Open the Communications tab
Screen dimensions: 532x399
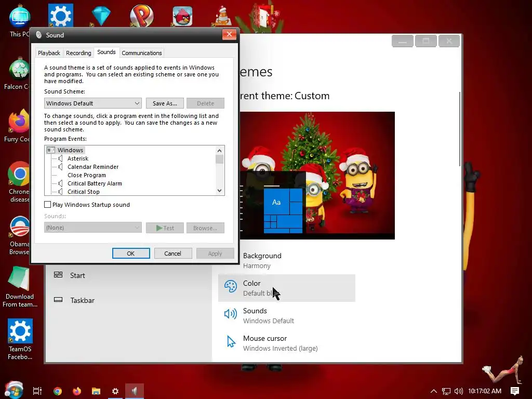[x=141, y=53]
